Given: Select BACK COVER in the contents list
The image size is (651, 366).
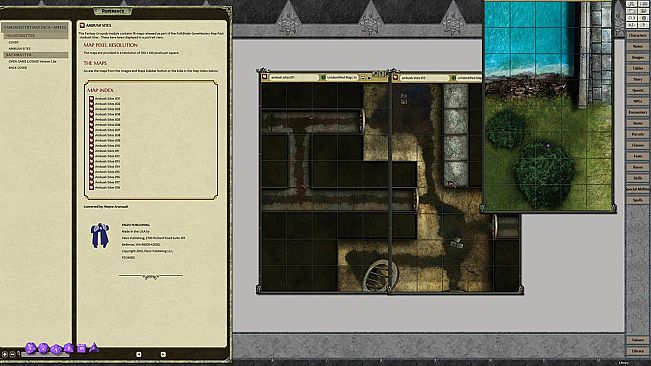Looking at the screenshot, I should click(x=18, y=68).
